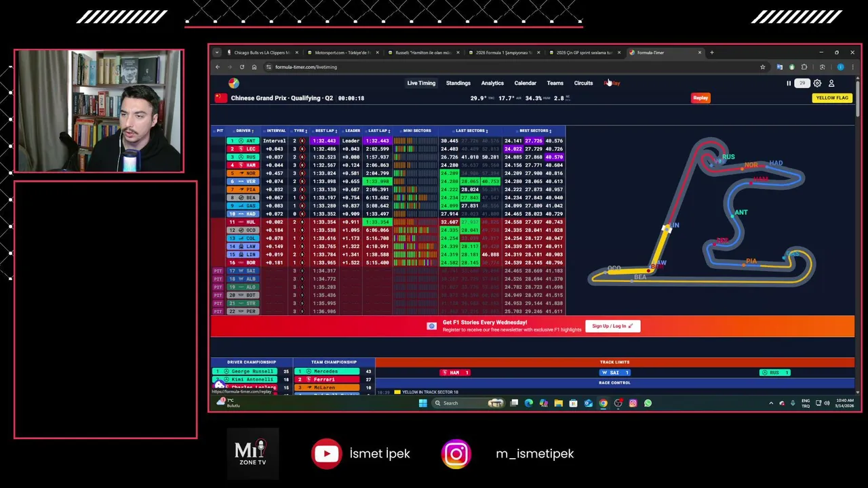Click the MINI SECTORS column header
Image resolution: width=868 pixels, height=488 pixels.
point(417,131)
